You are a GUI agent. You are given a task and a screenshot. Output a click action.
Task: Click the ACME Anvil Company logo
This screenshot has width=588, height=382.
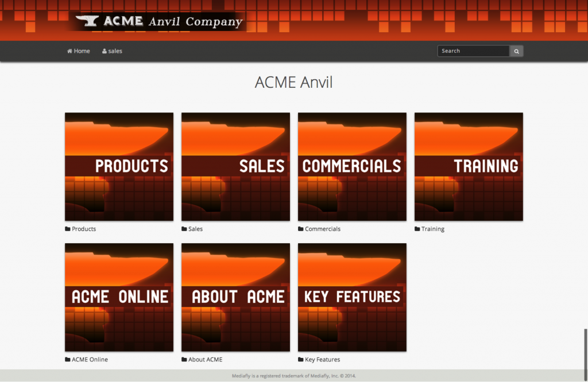160,22
